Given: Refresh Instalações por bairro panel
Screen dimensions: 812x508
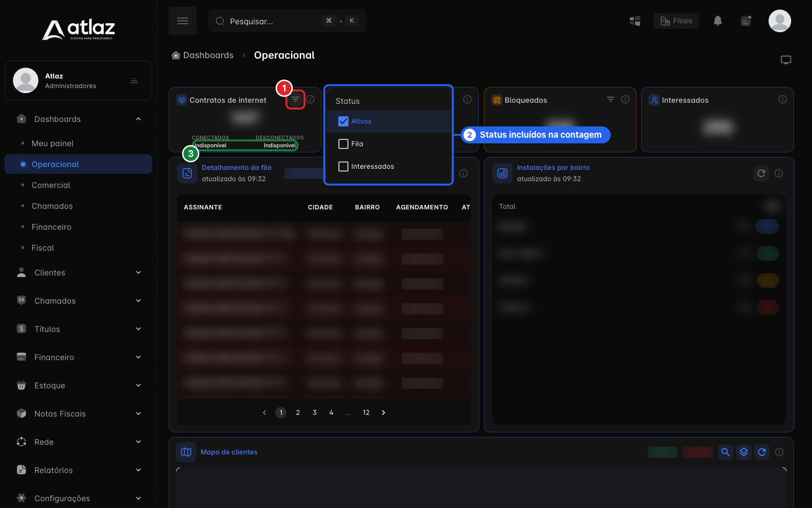Looking at the screenshot, I should point(761,173).
